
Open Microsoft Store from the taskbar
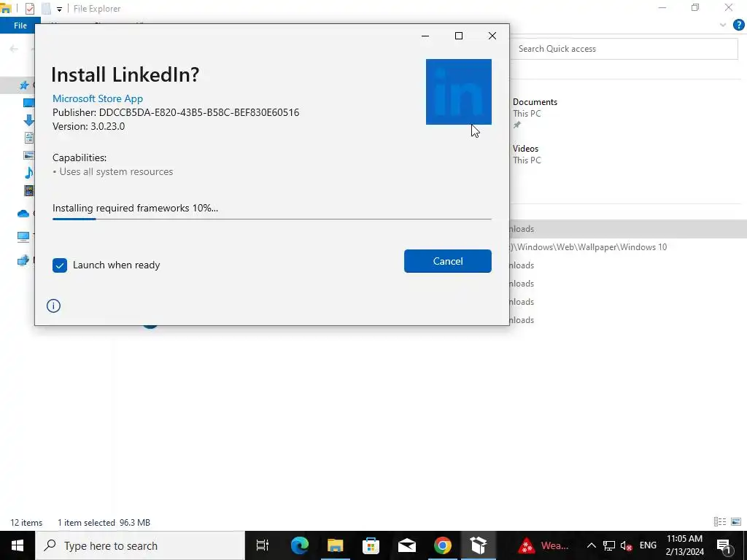point(371,545)
